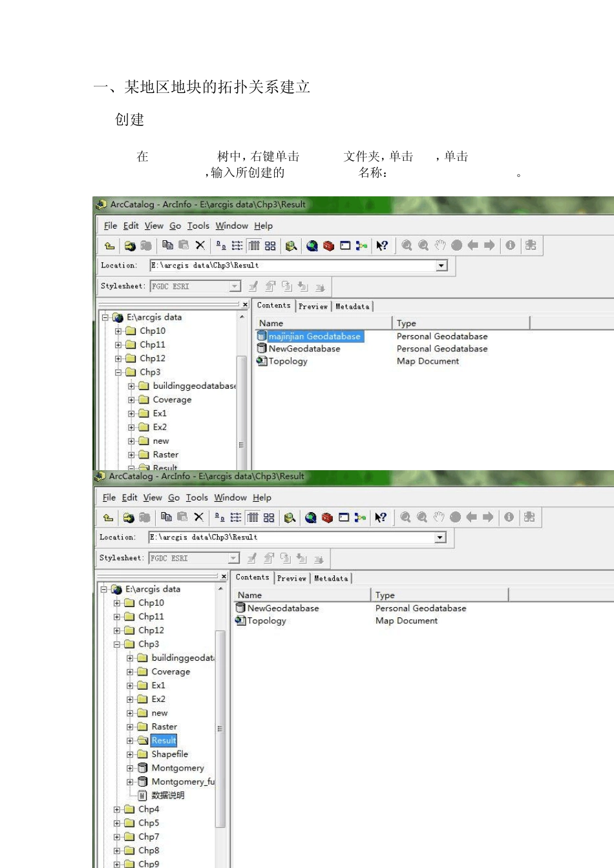The height and width of the screenshot is (868, 614).
Task: Launch ArcMap from upper window toolbar
Action: [312, 245]
